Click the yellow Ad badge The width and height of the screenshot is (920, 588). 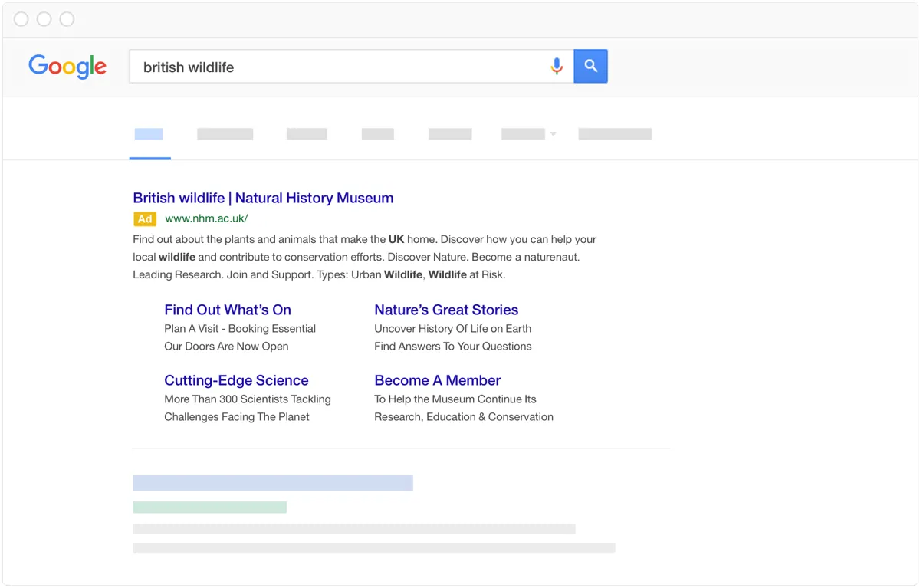(x=145, y=218)
